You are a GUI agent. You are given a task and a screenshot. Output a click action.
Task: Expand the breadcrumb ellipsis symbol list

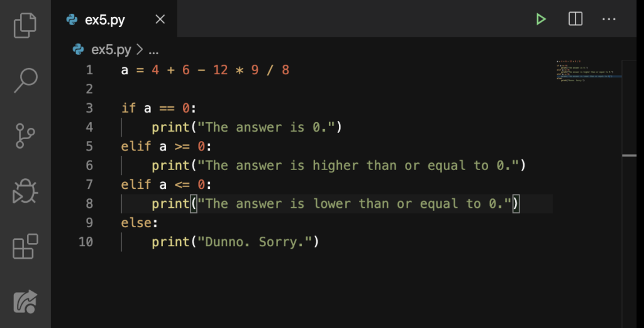(153, 50)
